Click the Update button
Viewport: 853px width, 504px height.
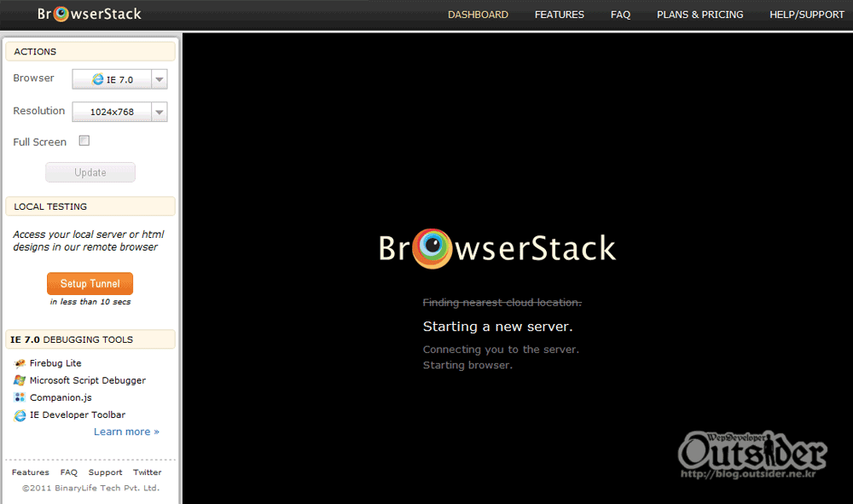tap(90, 172)
